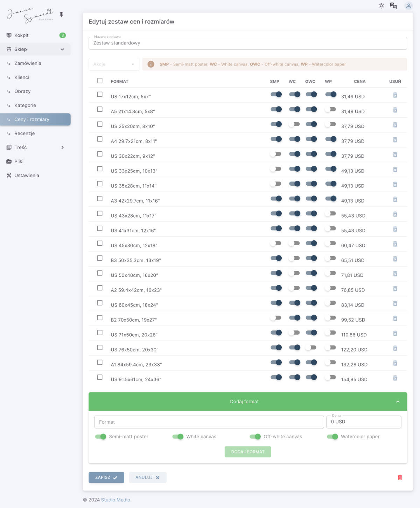Image resolution: width=420 pixels, height=508 pixels.
Task: Click the Nazwa zestawu input field
Action: click(x=248, y=43)
